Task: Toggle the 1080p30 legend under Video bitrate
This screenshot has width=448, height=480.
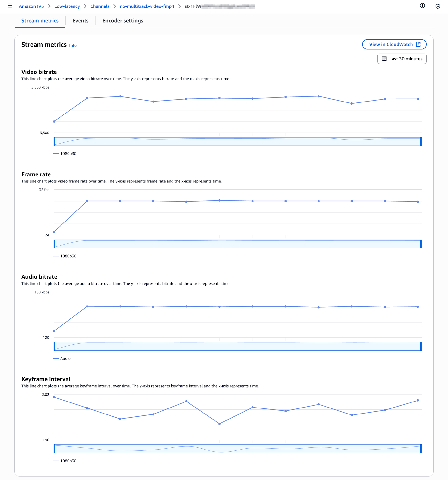Action: point(65,154)
